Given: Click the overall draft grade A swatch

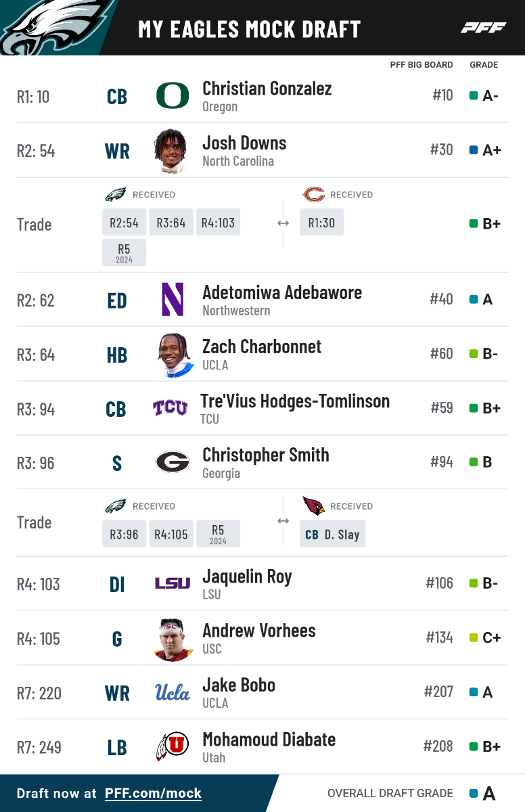Looking at the screenshot, I should click(474, 793).
